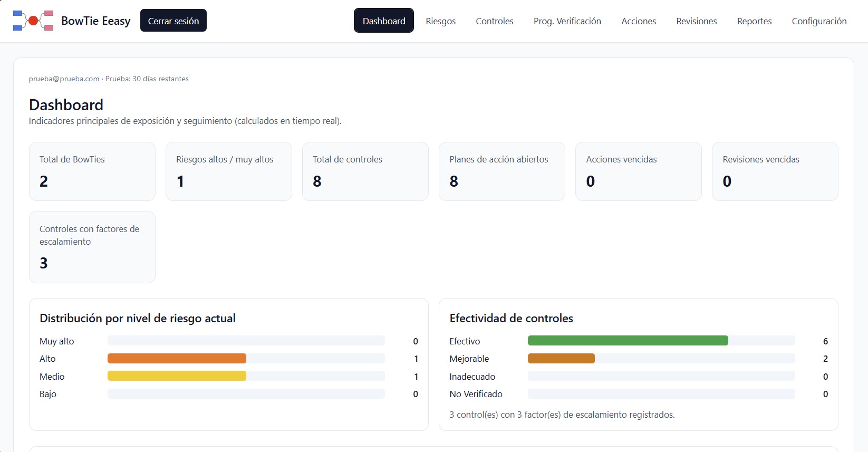Click the No Verificado bar
Viewport: 868px width, 452px height.
pos(661,394)
